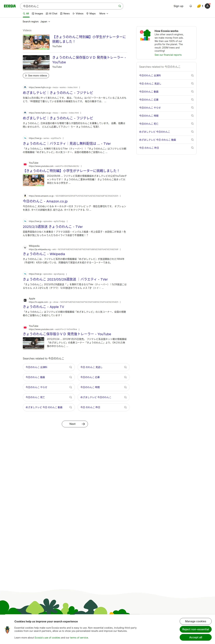
Task: Open the notifications bell
Action: tap(191, 6)
